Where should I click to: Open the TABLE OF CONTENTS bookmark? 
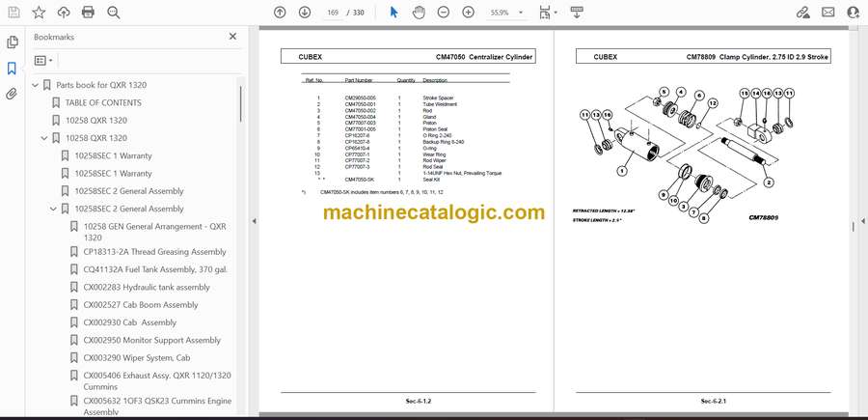point(103,102)
